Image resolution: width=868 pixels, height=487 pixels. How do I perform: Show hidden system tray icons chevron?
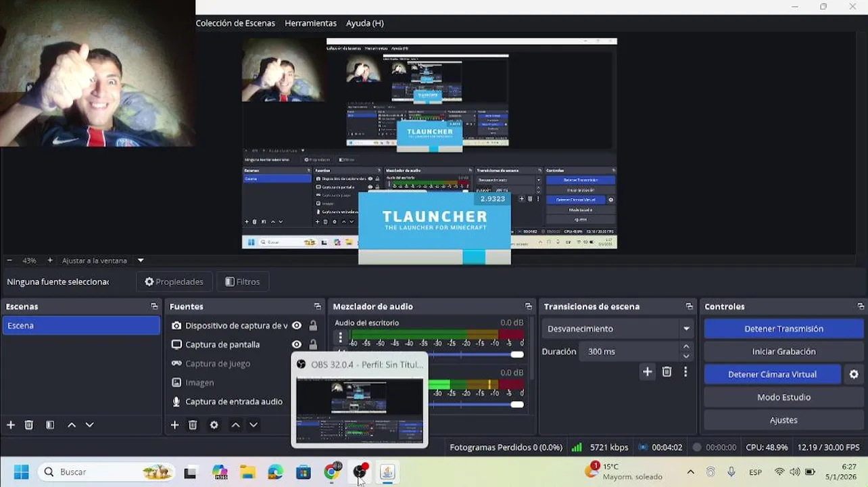(x=690, y=472)
